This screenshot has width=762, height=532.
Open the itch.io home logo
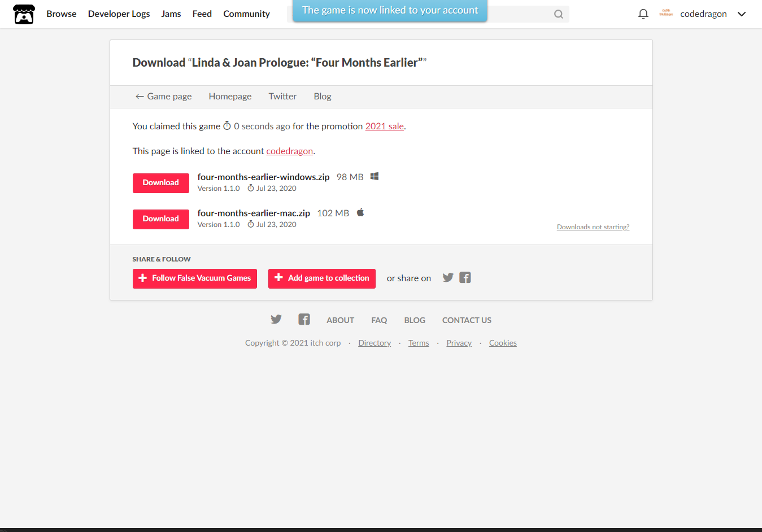click(x=24, y=14)
